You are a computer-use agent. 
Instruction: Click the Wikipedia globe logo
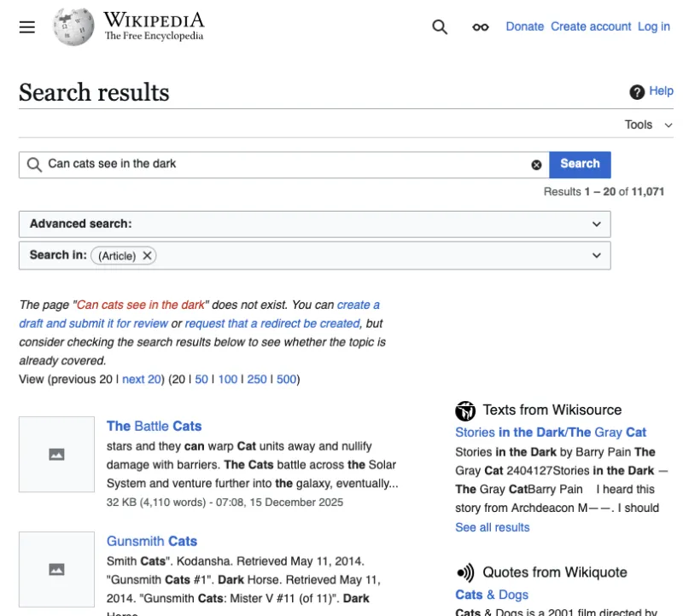pos(73,26)
